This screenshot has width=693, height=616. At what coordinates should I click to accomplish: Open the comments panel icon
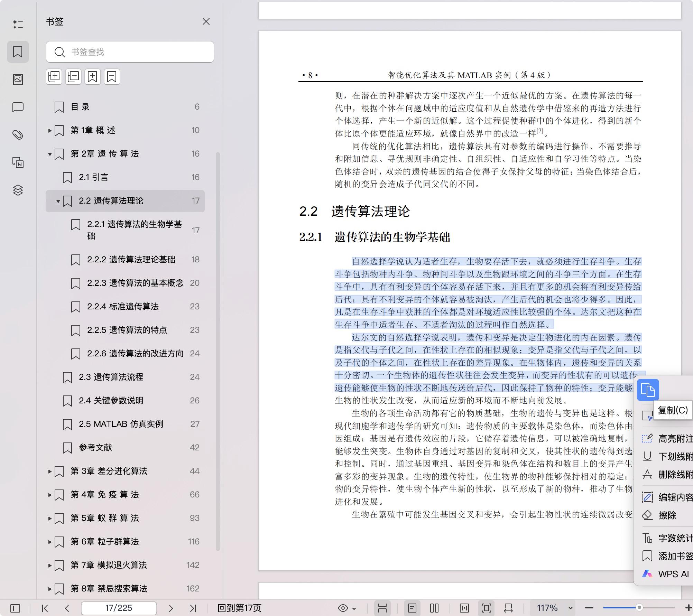[x=18, y=107]
